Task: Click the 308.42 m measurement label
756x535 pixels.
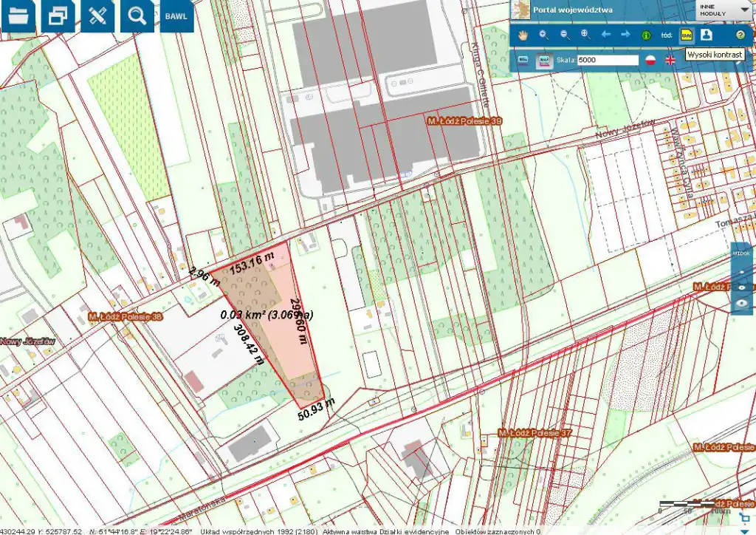Action: click(249, 344)
